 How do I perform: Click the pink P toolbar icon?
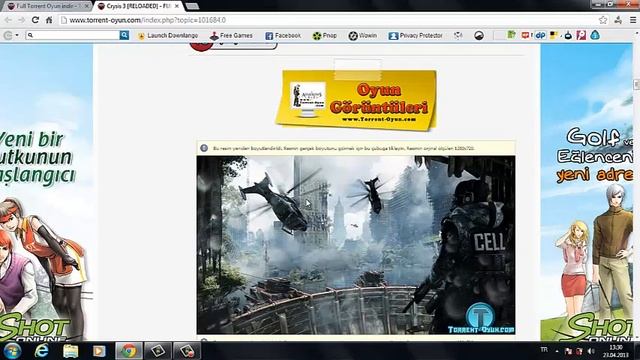pyautogui.click(x=581, y=36)
